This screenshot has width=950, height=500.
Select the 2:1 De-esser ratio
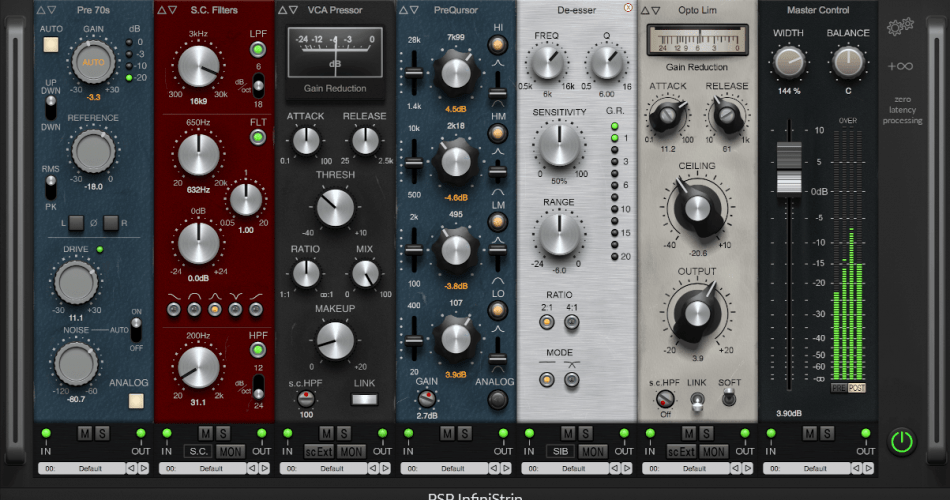coord(546,322)
